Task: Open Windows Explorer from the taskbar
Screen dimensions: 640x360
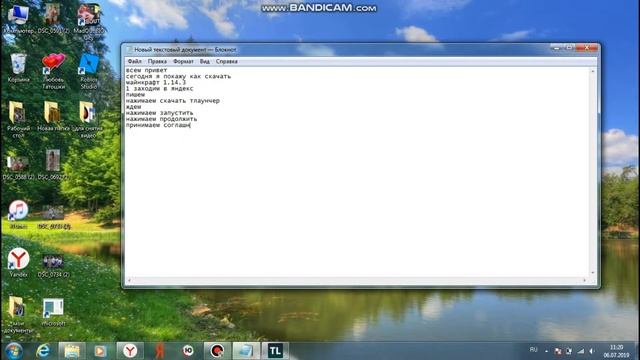Action: pos(72,351)
